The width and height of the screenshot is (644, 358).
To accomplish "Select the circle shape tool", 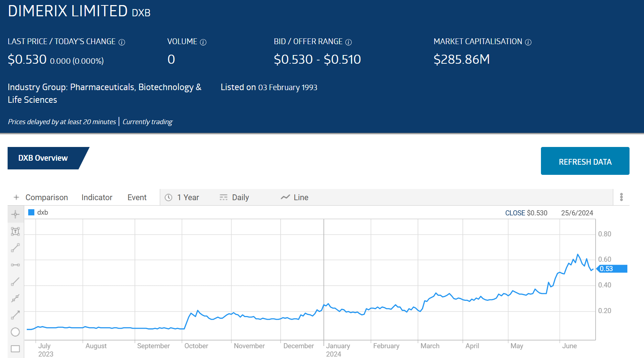I will click(15, 332).
